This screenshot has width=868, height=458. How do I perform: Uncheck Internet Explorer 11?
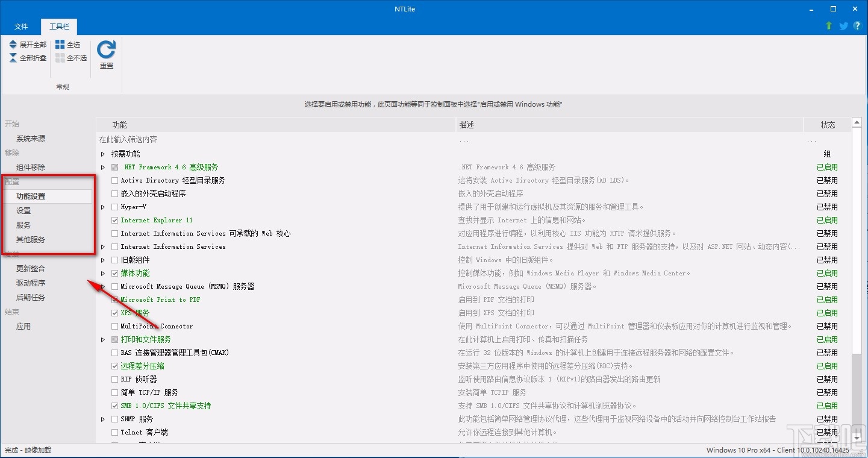[x=114, y=220]
